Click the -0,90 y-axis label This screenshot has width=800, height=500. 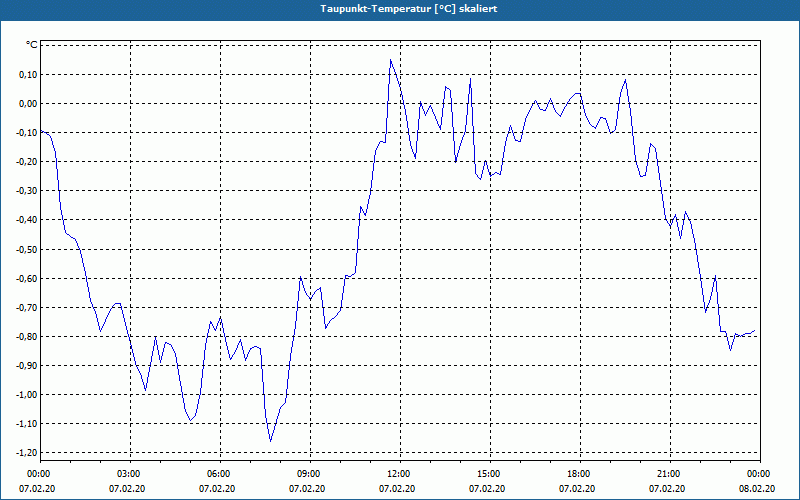coord(27,366)
